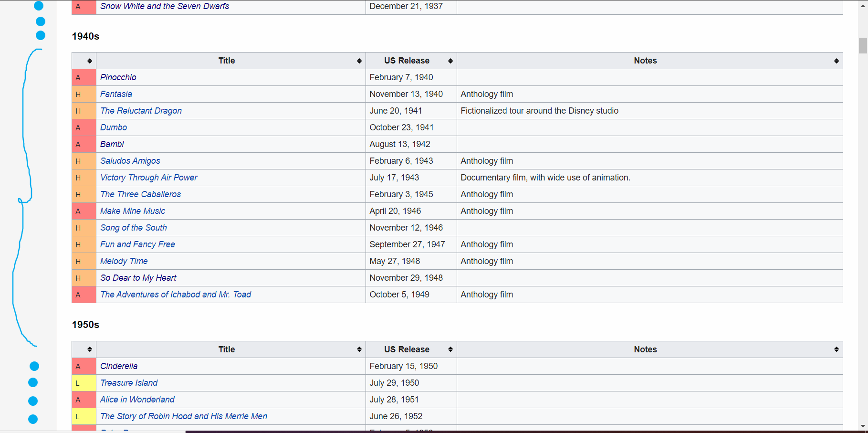Open the Dumbo film link
The image size is (868, 433).
pyautogui.click(x=114, y=127)
